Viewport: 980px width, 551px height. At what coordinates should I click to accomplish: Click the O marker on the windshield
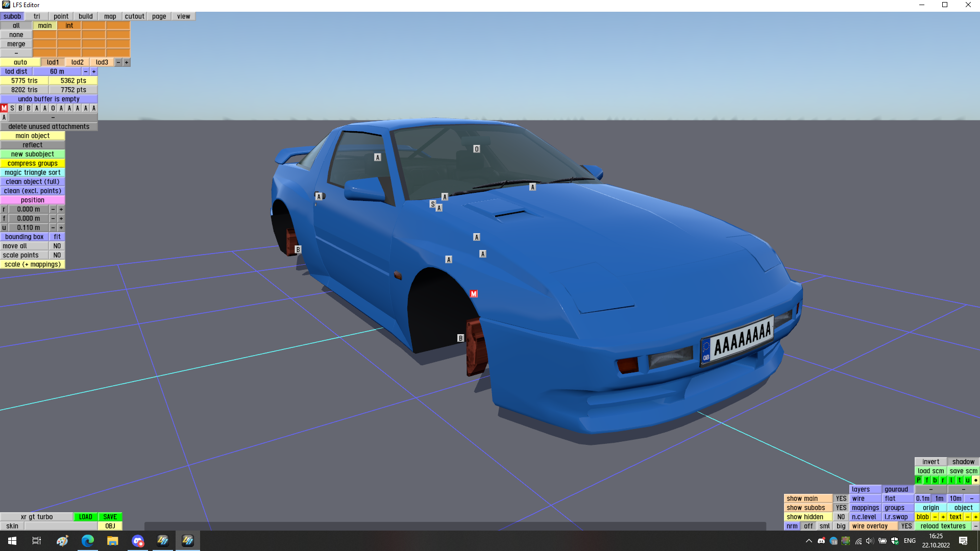[x=476, y=149]
